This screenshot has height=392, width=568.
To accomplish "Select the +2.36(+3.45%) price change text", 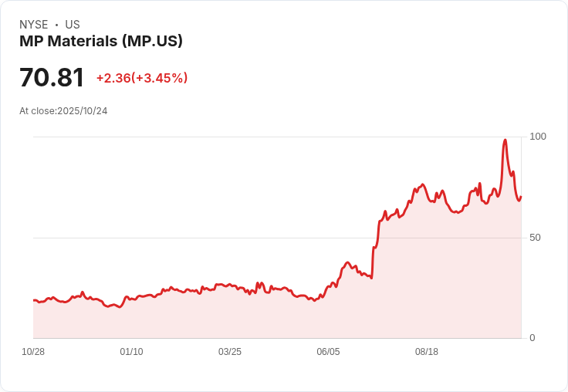I will coord(142,78).
